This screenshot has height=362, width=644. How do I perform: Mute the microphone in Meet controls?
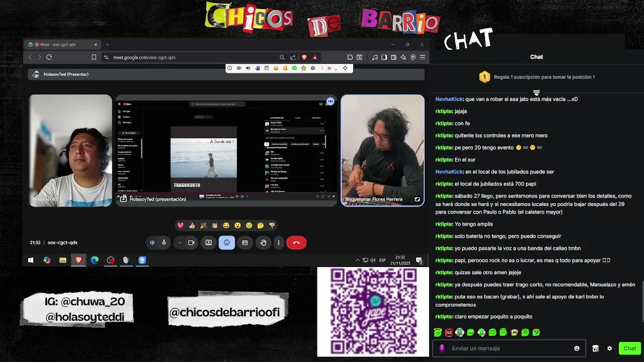coord(164,243)
